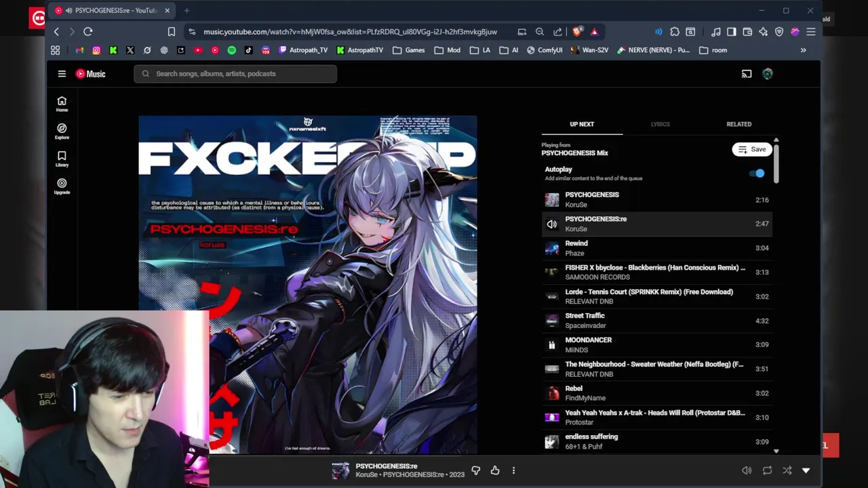Play Rebel by FindMyName

(x=656, y=393)
